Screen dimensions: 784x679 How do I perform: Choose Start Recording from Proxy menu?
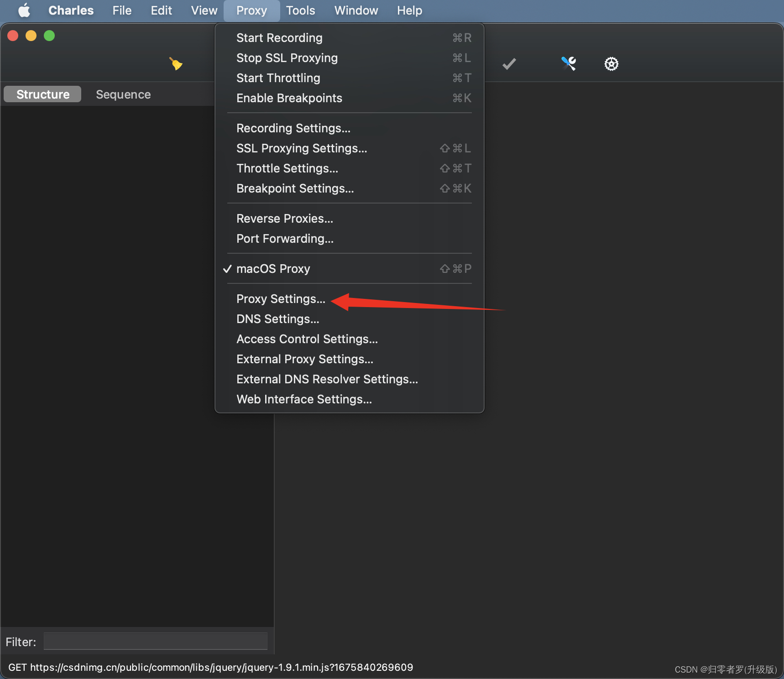click(350, 38)
